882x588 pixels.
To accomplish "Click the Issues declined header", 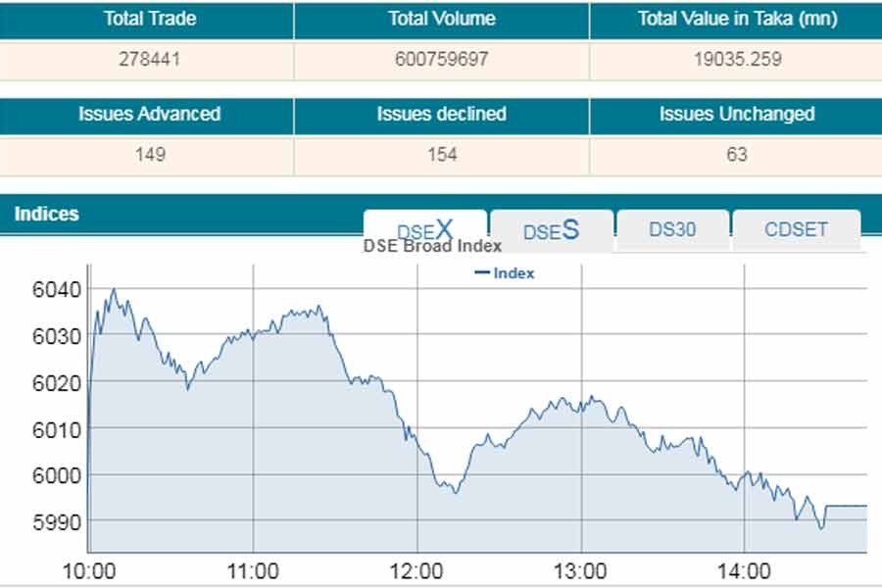I will coord(441,114).
